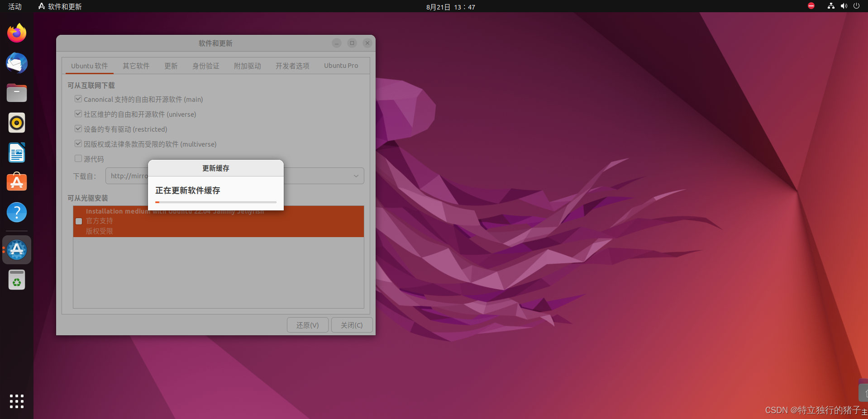Image resolution: width=868 pixels, height=419 pixels.
Task: Toggle the universe repository checkbox
Action: click(x=78, y=114)
